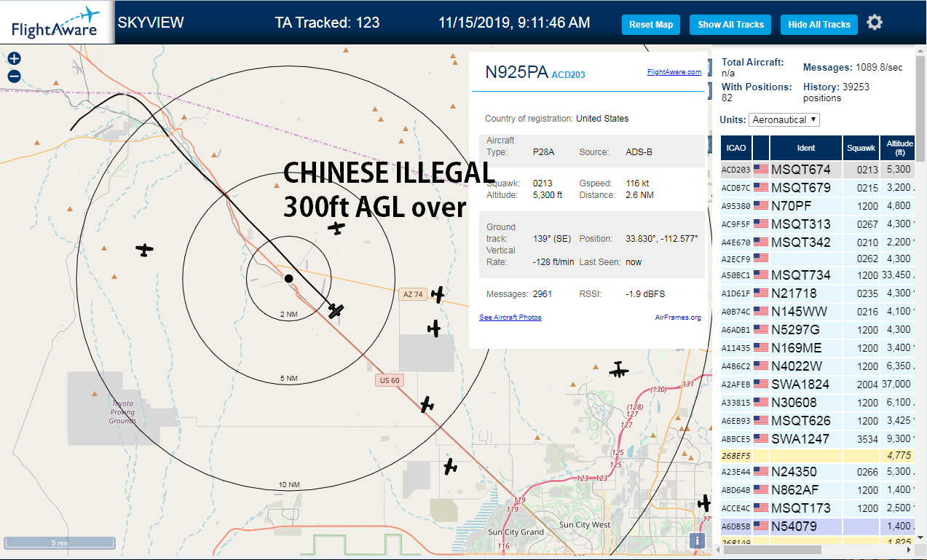The width and height of the screenshot is (927, 560).
Task: Click the US flag in the A2ECF9 row
Action: [761, 258]
